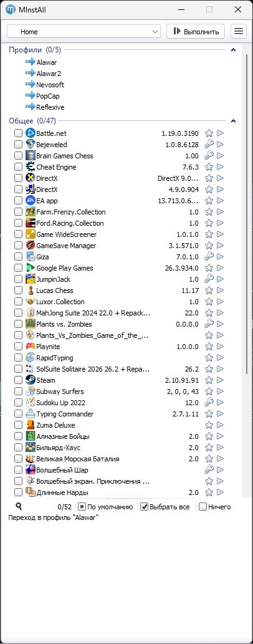The width and height of the screenshot is (253, 644).
Task: Click the Lucas Chess pawn icon
Action: (31, 291)
